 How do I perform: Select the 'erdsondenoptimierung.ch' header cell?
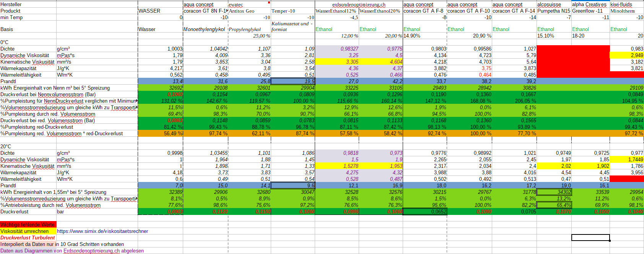359,4
